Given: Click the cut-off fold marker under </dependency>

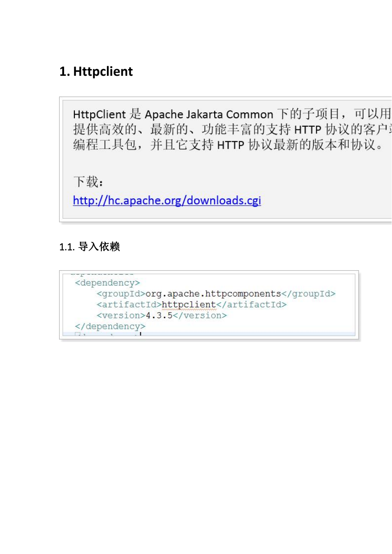Looking at the screenshot, I should click(x=78, y=335).
